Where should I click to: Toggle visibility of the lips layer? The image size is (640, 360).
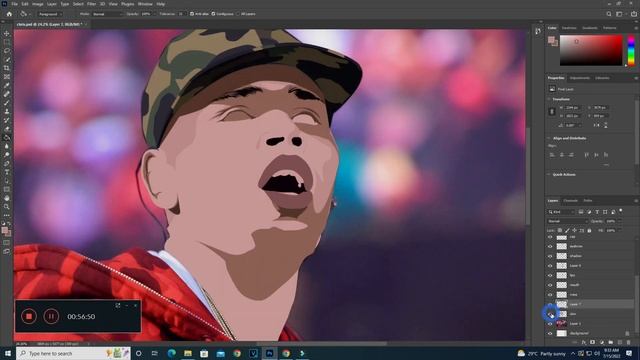point(550,276)
